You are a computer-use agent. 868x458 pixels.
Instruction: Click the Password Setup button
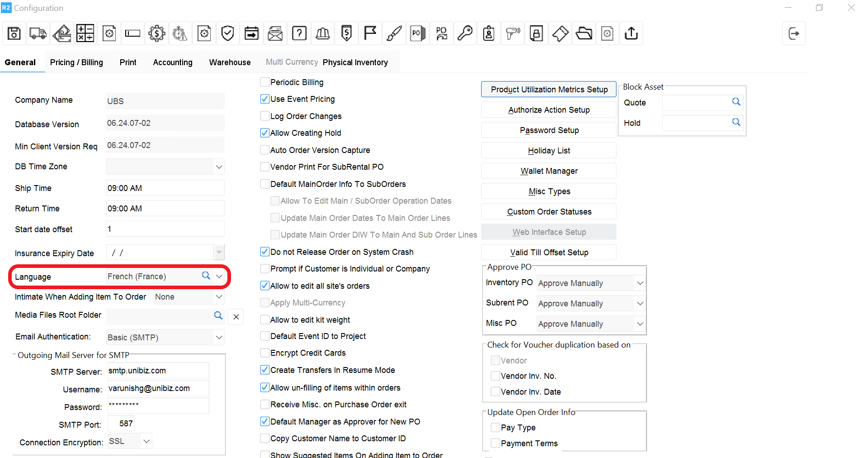[549, 130]
